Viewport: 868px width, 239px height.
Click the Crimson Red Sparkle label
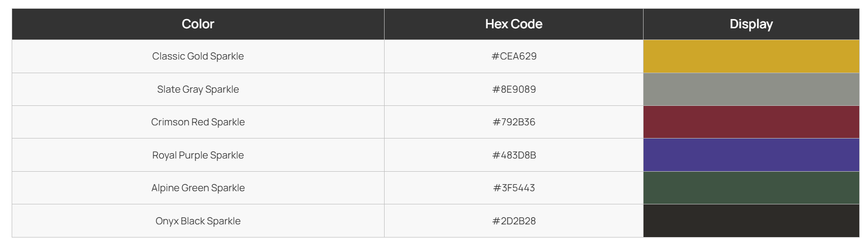[198, 122]
